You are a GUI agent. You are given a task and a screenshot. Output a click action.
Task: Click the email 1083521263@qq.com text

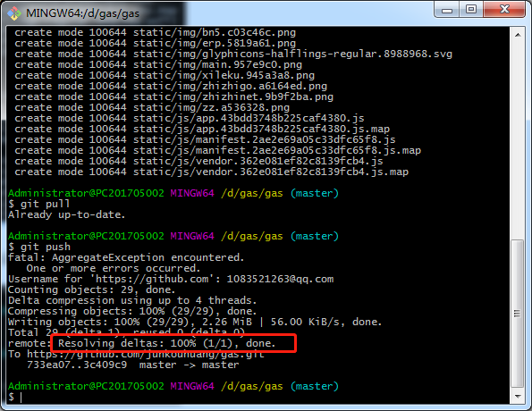click(x=280, y=279)
